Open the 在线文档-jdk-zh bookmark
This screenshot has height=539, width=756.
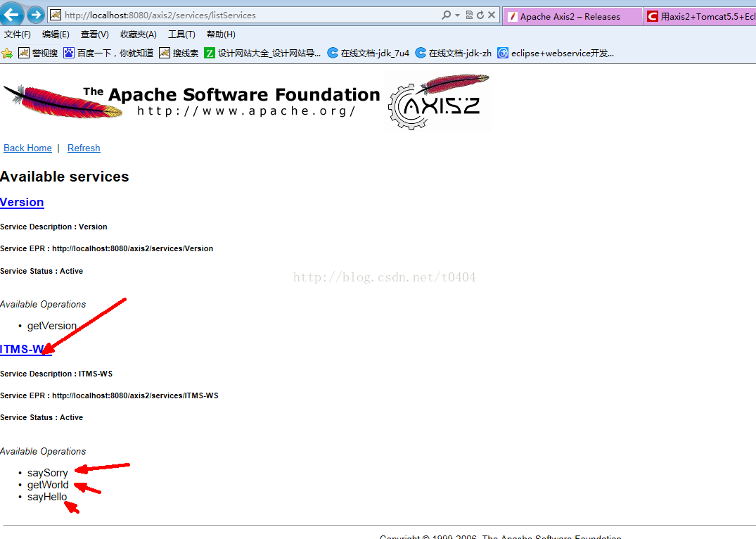[453, 53]
